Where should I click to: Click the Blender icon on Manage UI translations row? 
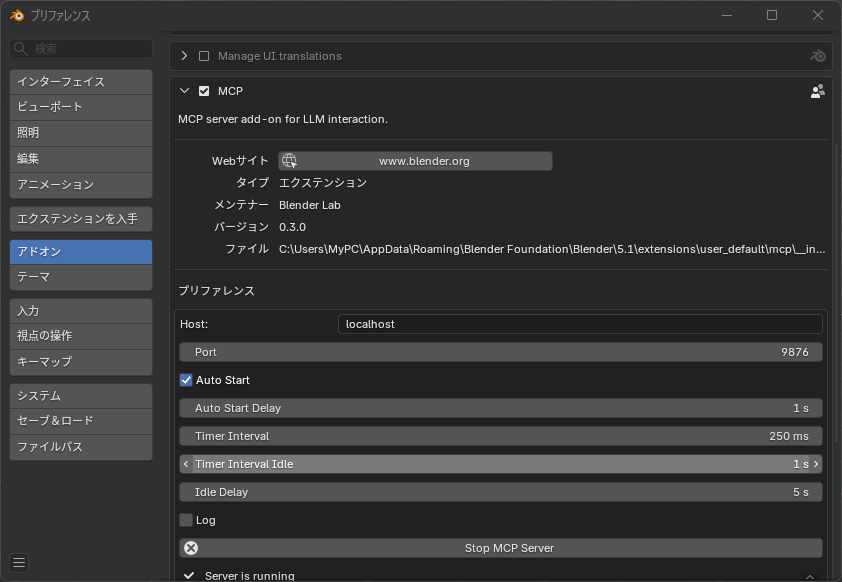[x=817, y=56]
